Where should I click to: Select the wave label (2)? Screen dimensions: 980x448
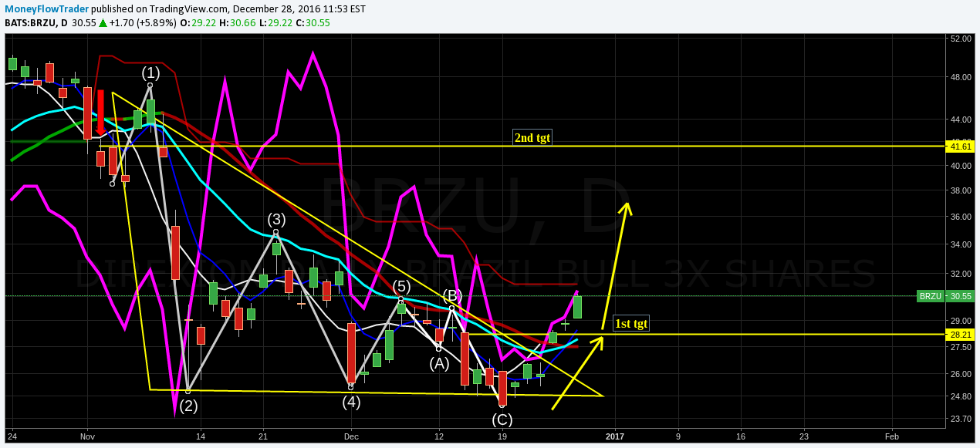coord(188,406)
